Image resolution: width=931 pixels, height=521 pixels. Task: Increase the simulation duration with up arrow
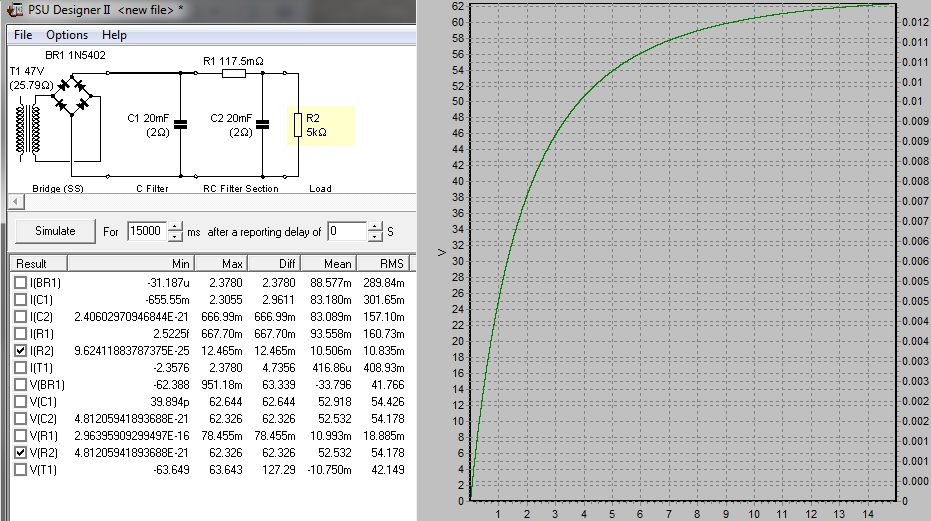175,226
